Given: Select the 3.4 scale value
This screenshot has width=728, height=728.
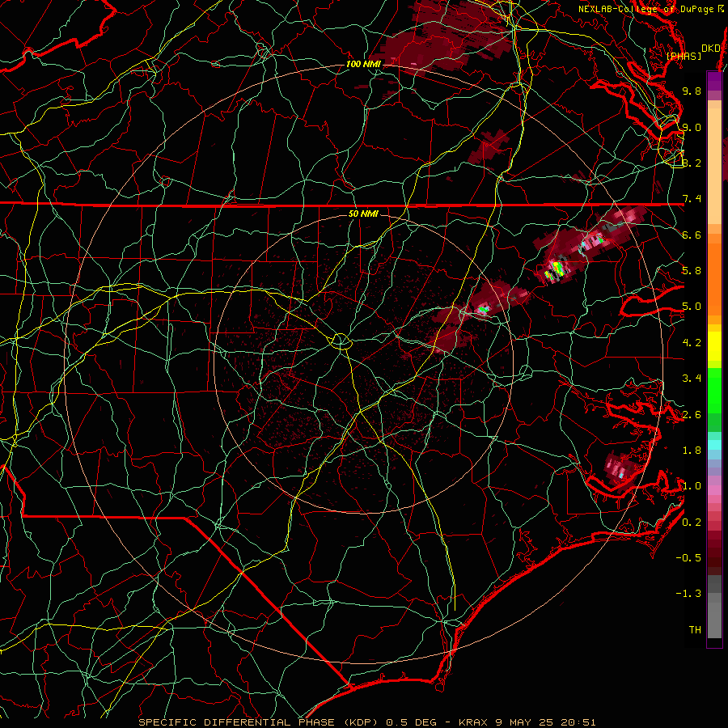Looking at the screenshot, I should 692,379.
